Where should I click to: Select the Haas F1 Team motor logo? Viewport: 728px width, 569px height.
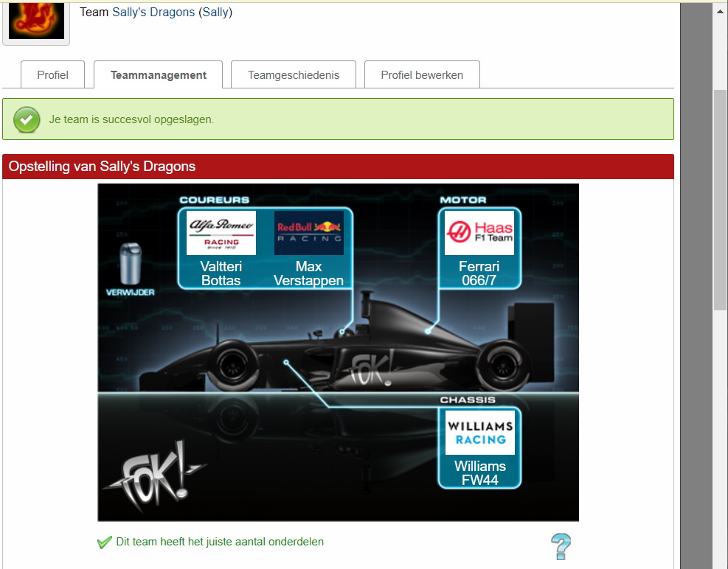tap(479, 232)
